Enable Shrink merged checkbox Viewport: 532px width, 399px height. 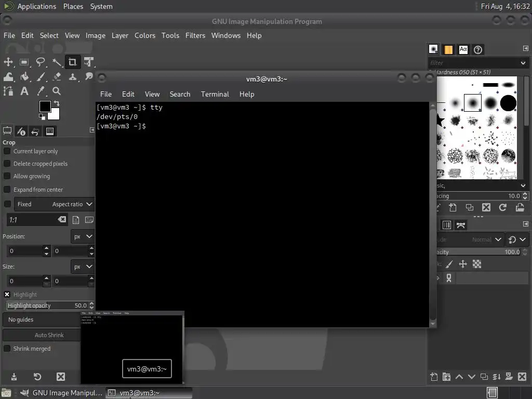click(7, 349)
